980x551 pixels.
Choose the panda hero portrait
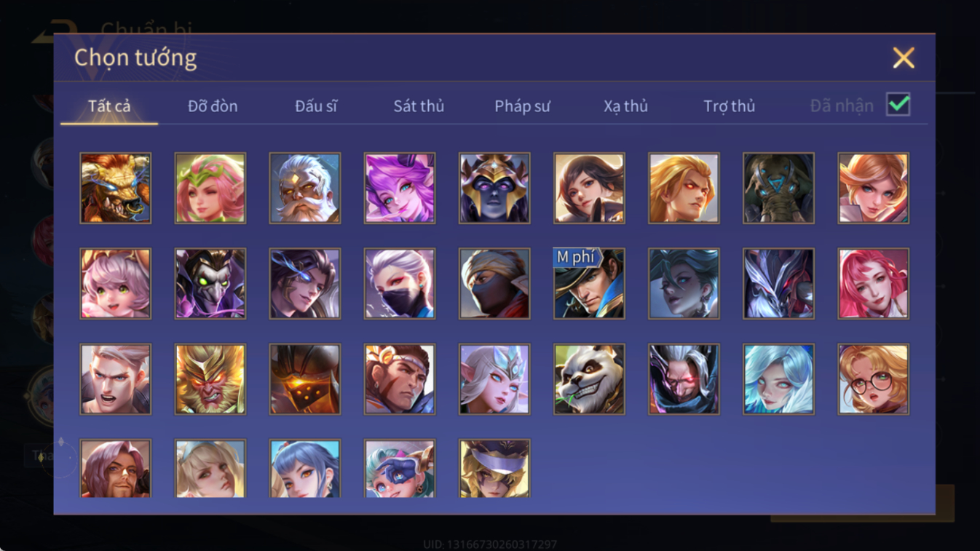click(x=589, y=379)
